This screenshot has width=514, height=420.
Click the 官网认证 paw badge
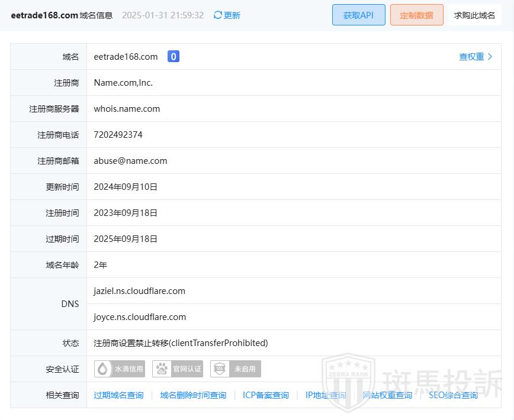178,369
